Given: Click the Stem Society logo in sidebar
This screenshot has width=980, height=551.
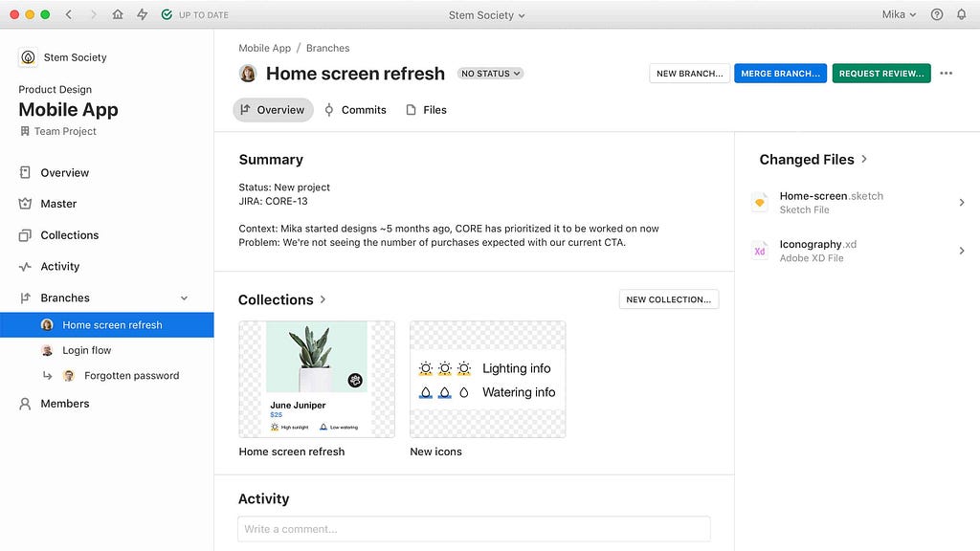Looking at the screenshot, I should 28,57.
